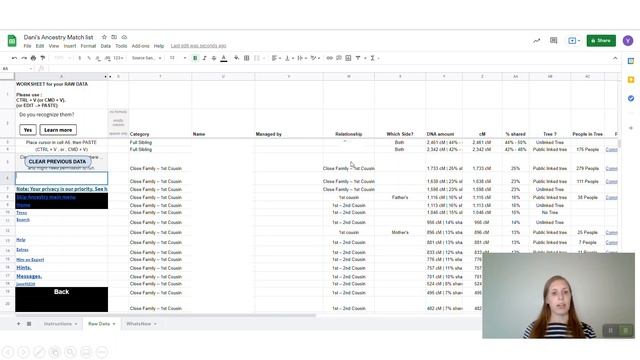Expand the side panel arrow

click(631, 128)
